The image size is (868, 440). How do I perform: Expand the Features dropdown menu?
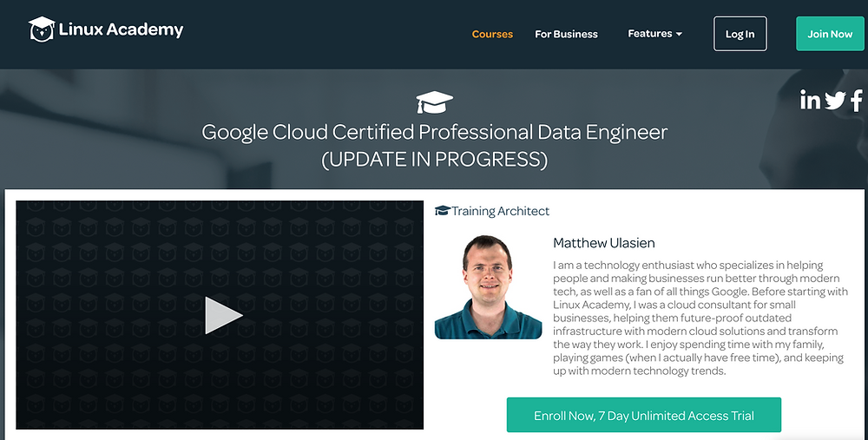pyautogui.click(x=654, y=34)
